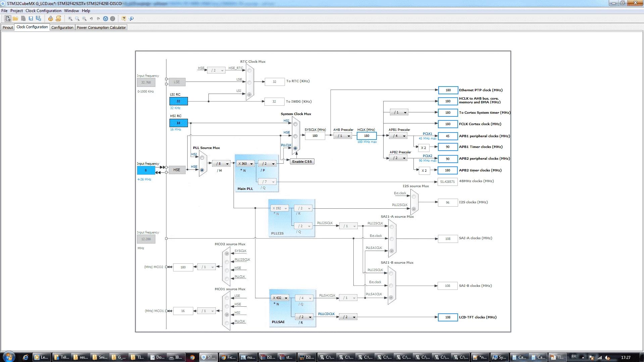The image size is (644, 362).
Task: Reset clock configuration with the blue circular icon
Action: pos(105,19)
